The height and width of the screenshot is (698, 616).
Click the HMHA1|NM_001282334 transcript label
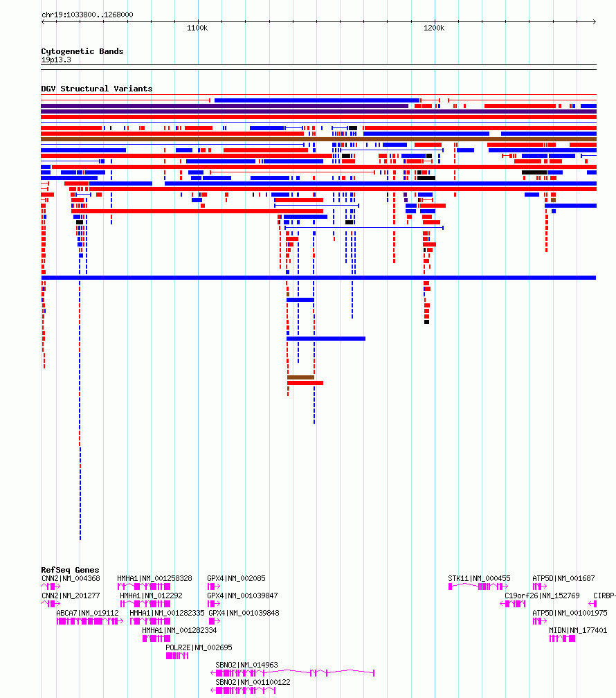[x=179, y=630]
